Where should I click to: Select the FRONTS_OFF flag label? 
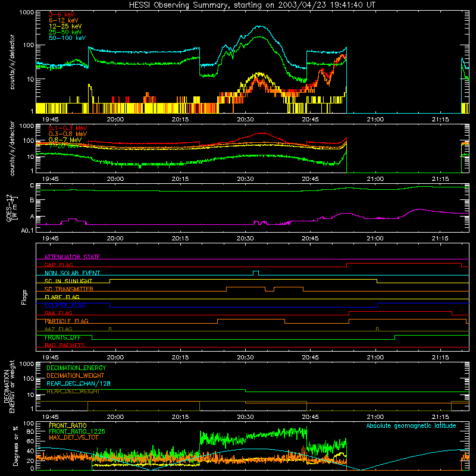pos(62,337)
